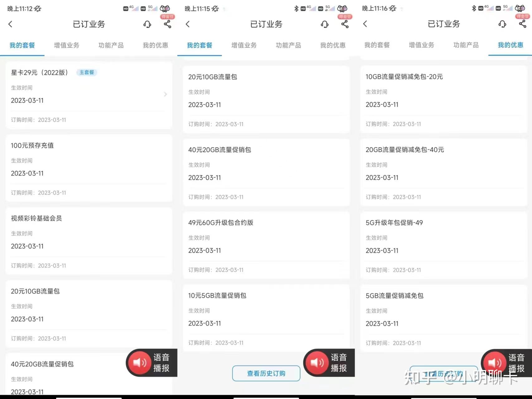Image resolution: width=532 pixels, height=399 pixels.
Task: Expand 星卡29元（2022版）details chevron
Action: pyautogui.click(x=165, y=94)
